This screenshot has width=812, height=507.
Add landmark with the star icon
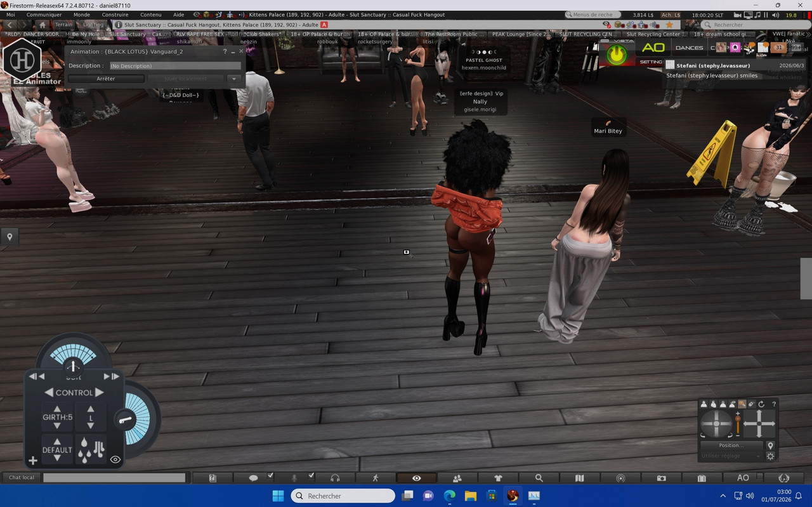tap(669, 25)
